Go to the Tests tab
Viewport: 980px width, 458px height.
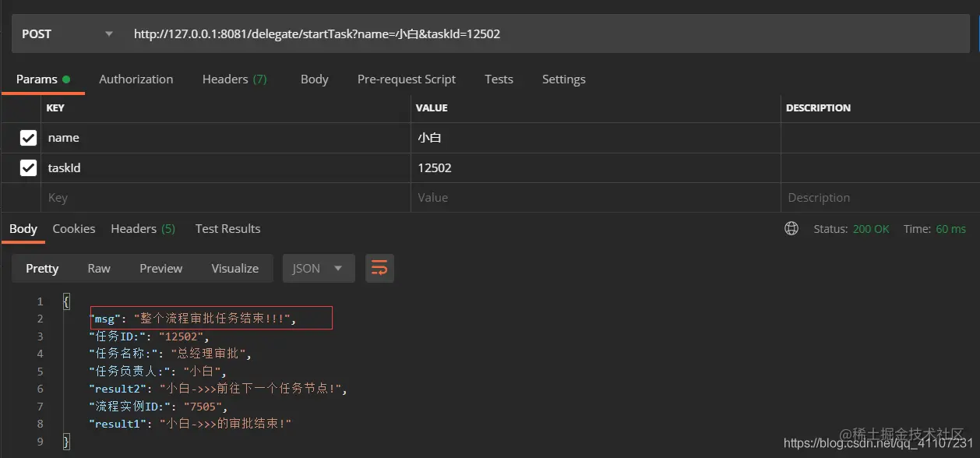(x=499, y=79)
